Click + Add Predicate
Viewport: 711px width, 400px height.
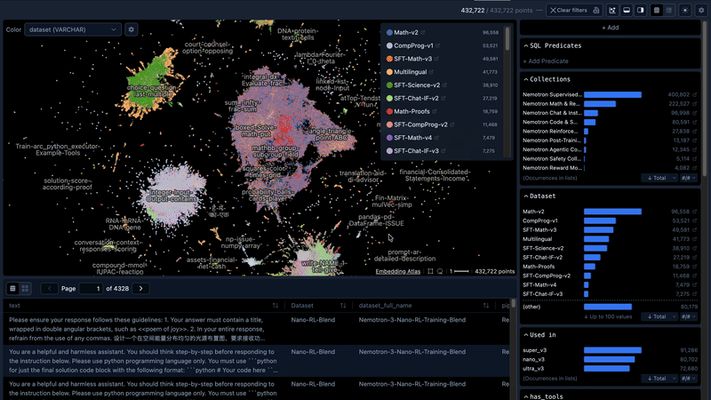pyautogui.click(x=545, y=61)
